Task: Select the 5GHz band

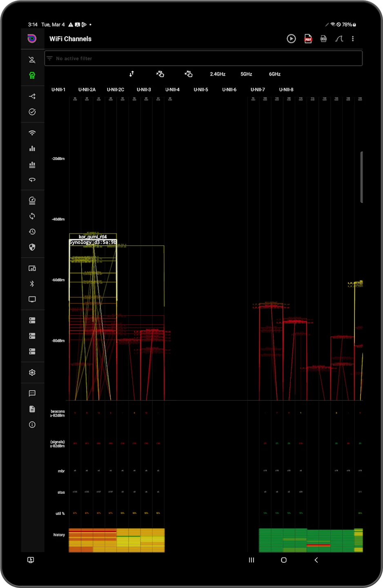Action: point(246,74)
